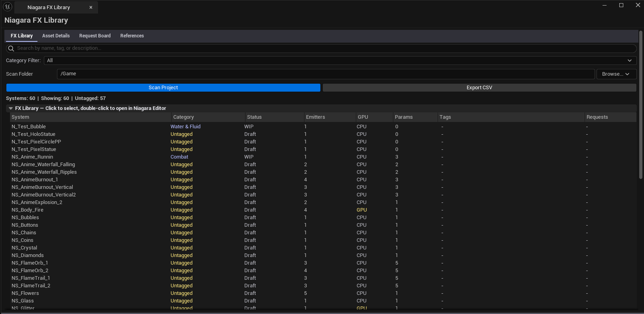Viewport: 644px width, 314px height.
Task: Close the Niagara FX Library tab
Action: point(91,7)
